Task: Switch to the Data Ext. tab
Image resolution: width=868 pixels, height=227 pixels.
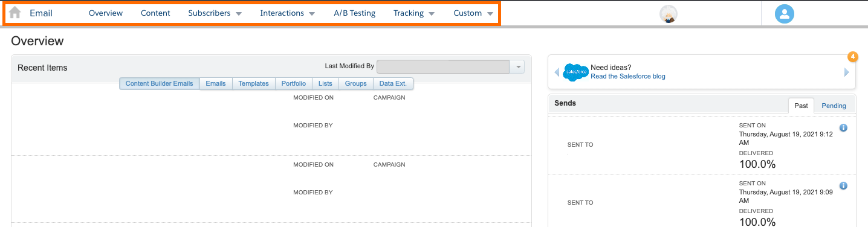Action: click(x=393, y=83)
